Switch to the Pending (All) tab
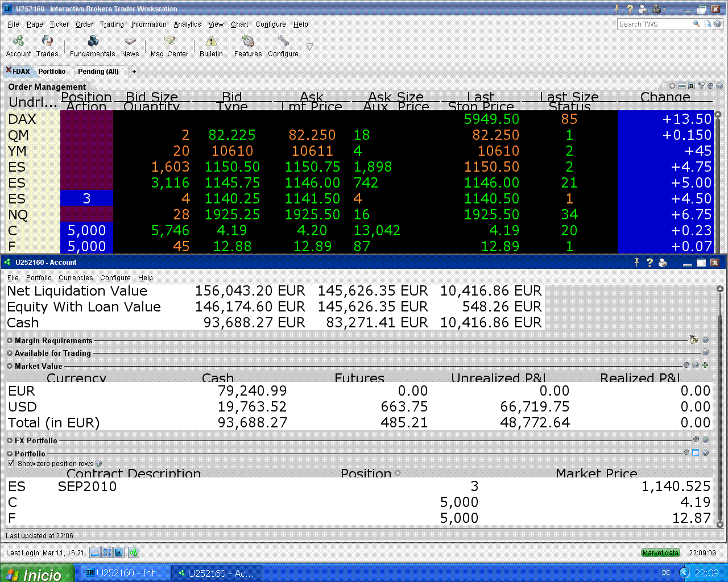 (98, 72)
